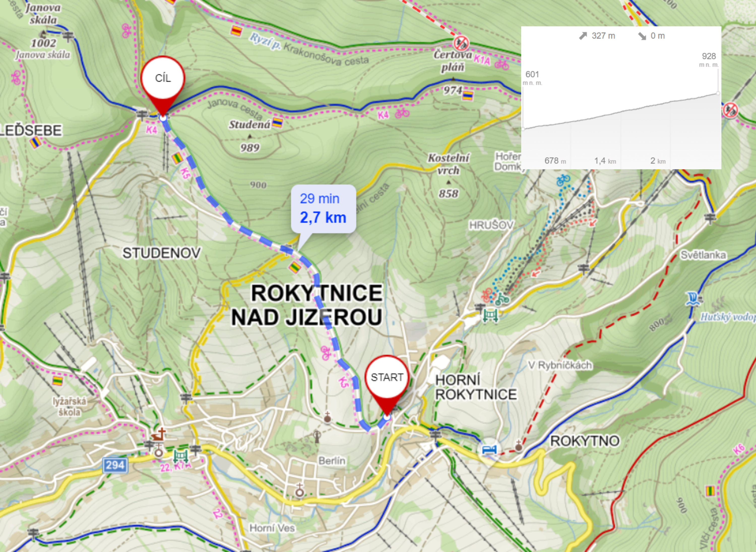Click the green bridge icon near Hrušov road
This screenshot has width=756, height=552.
click(490, 315)
